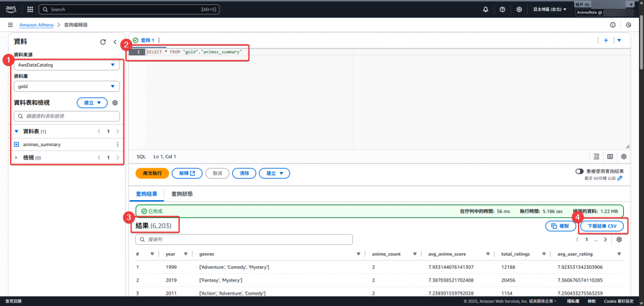Sort by the anime_count column
The width and height of the screenshot is (644, 306).
click(x=415, y=254)
